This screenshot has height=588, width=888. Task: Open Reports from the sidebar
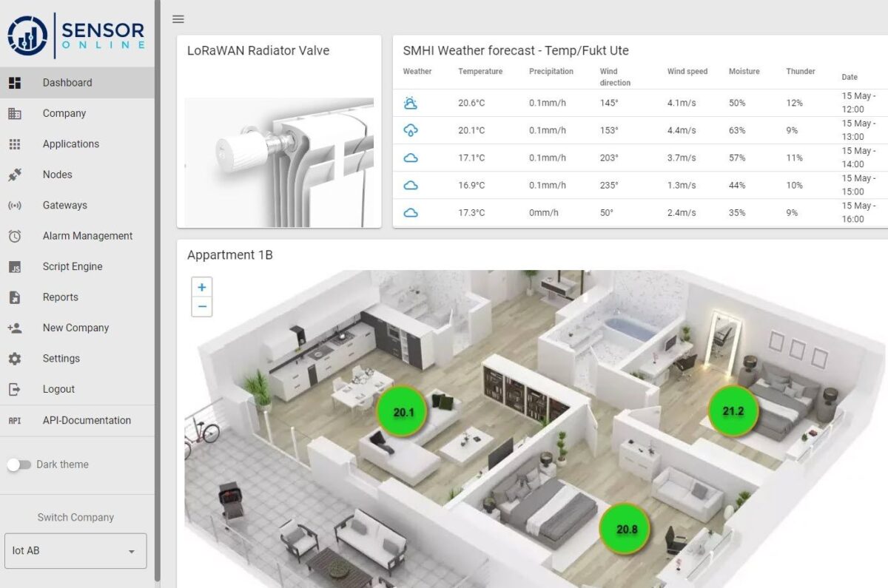tap(59, 297)
